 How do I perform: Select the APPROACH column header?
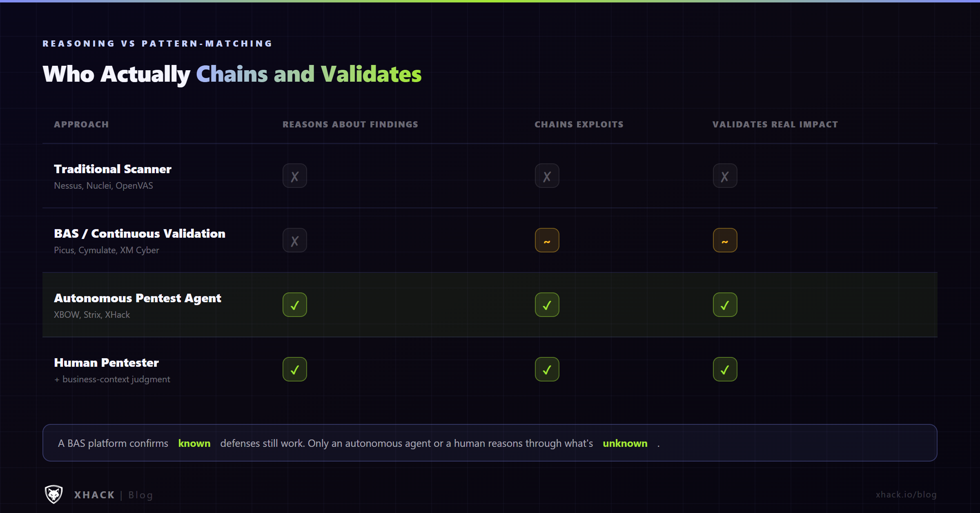(81, 125)
